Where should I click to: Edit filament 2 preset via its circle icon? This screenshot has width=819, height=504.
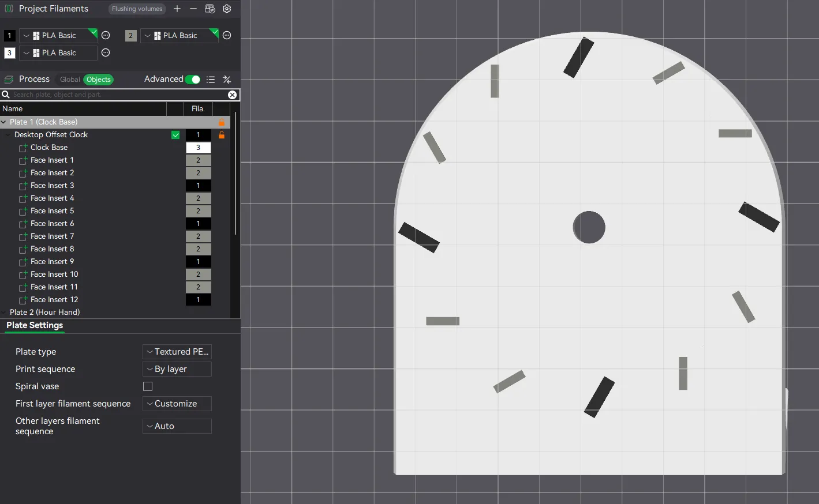(227, 35)
